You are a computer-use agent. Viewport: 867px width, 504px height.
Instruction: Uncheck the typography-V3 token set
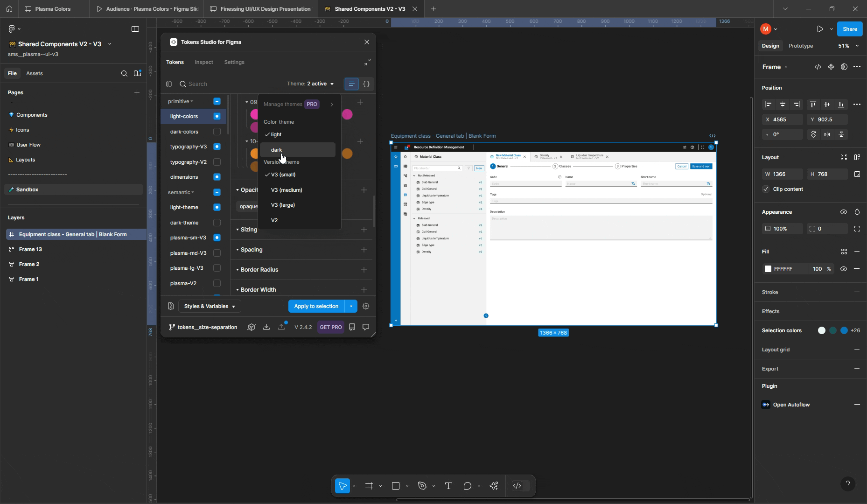click(217, 147)
